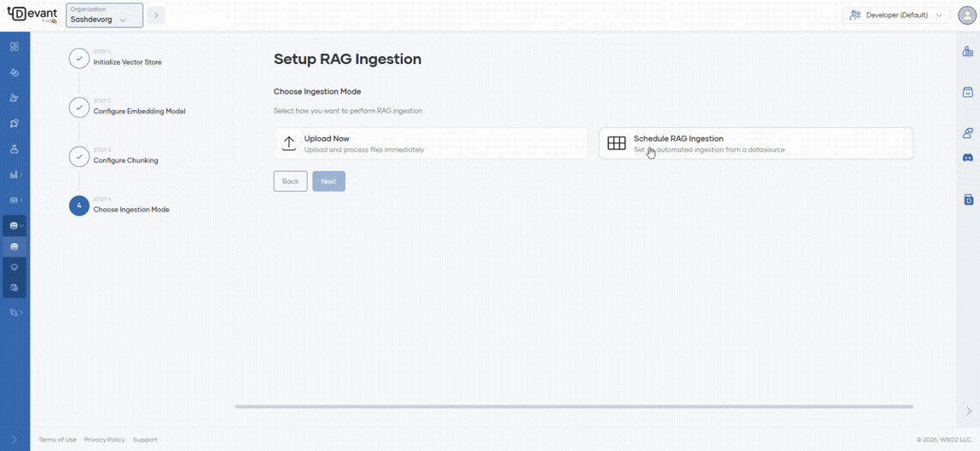Viewport: 980px width, 451px height.
Task: Open the Privacy Policy link
Action: click(x=104, y=440)
